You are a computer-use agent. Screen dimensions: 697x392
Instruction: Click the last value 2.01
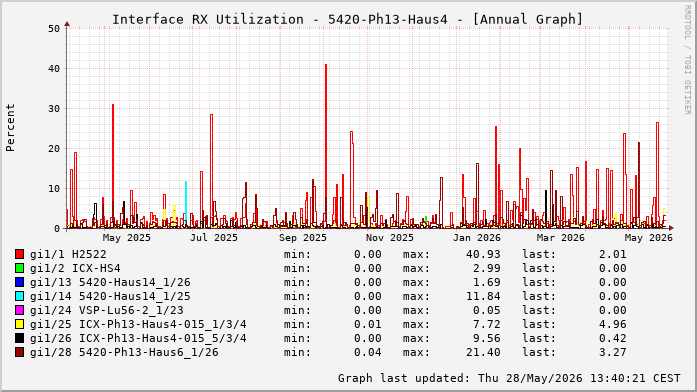coord(613,254)
